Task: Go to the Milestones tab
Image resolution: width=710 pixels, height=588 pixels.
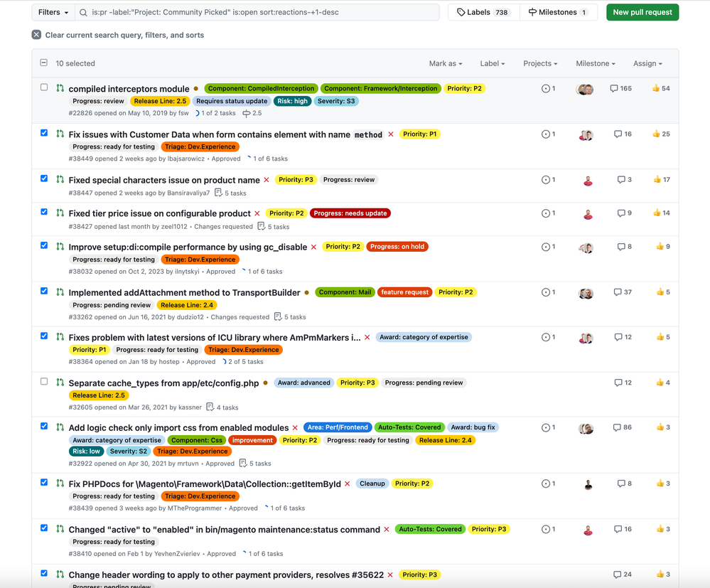Action: 557,12
